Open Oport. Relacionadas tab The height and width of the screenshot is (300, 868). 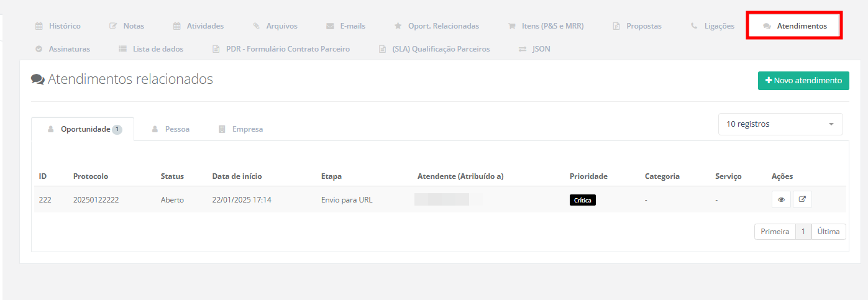(x=437, y=26)
